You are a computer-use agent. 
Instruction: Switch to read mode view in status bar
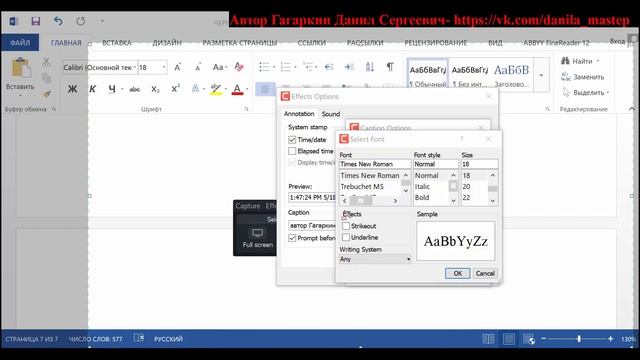point(488,339)
